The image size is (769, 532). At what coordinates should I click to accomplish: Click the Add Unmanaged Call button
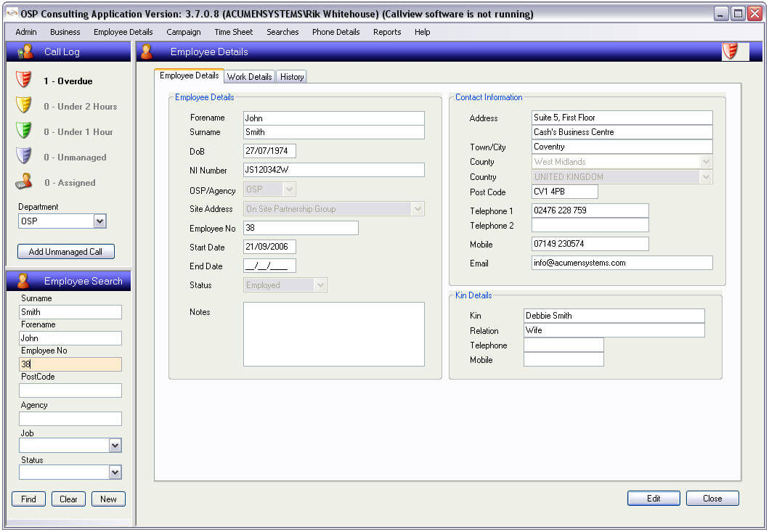click(x=66, y=252)
